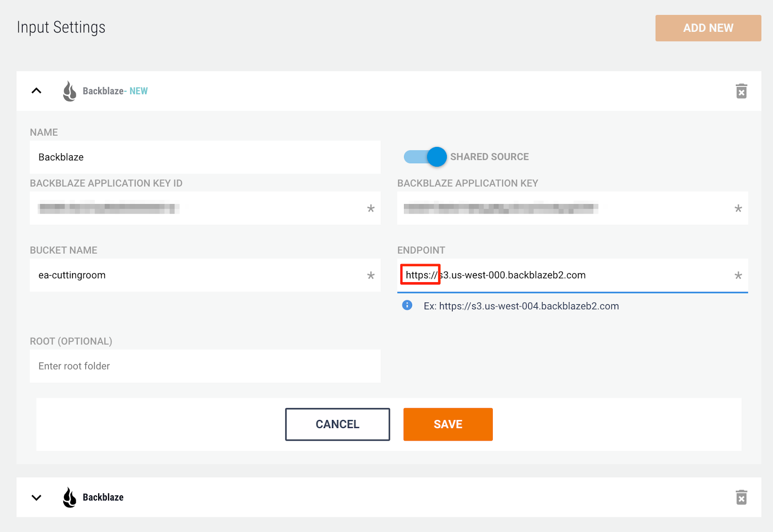Image resolution: width=773 pixels, height=532 pixels.
Task: Click the example endpoint hint text
Action: click(521, 306)
